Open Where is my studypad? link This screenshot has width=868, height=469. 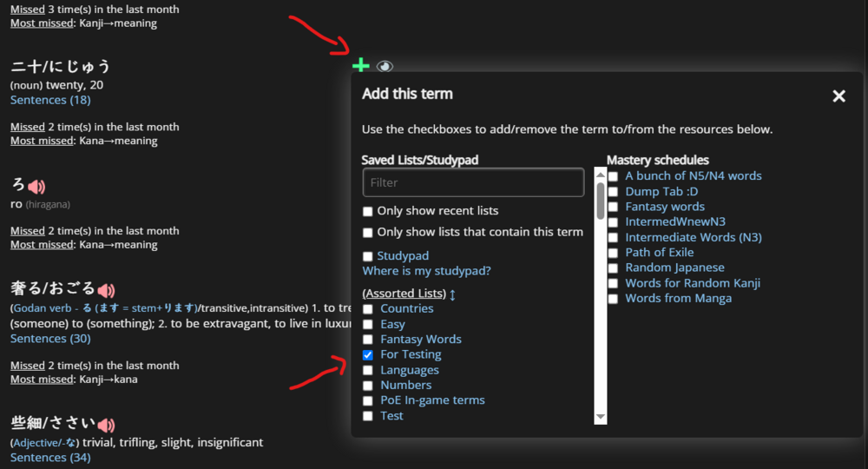tap(426, 271)
